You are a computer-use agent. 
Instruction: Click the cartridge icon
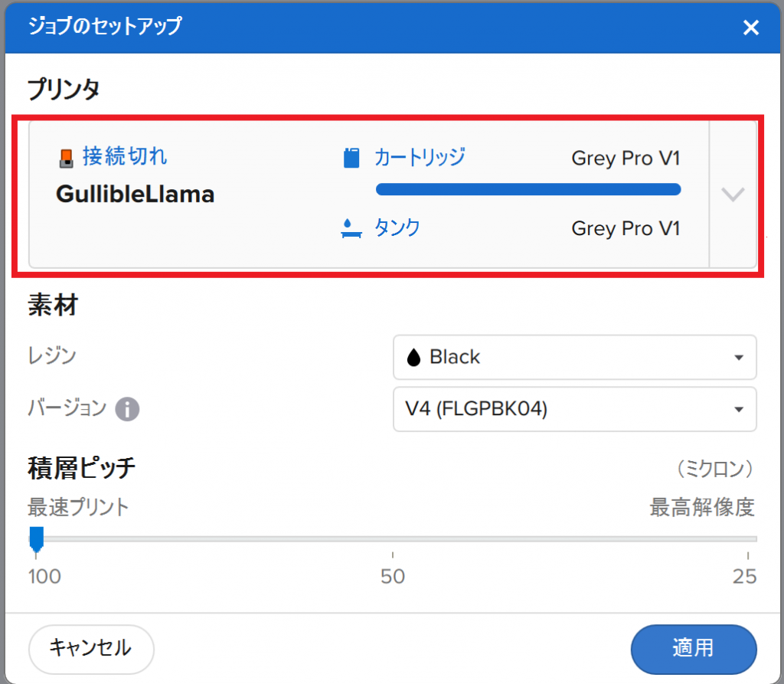[351, 159]
